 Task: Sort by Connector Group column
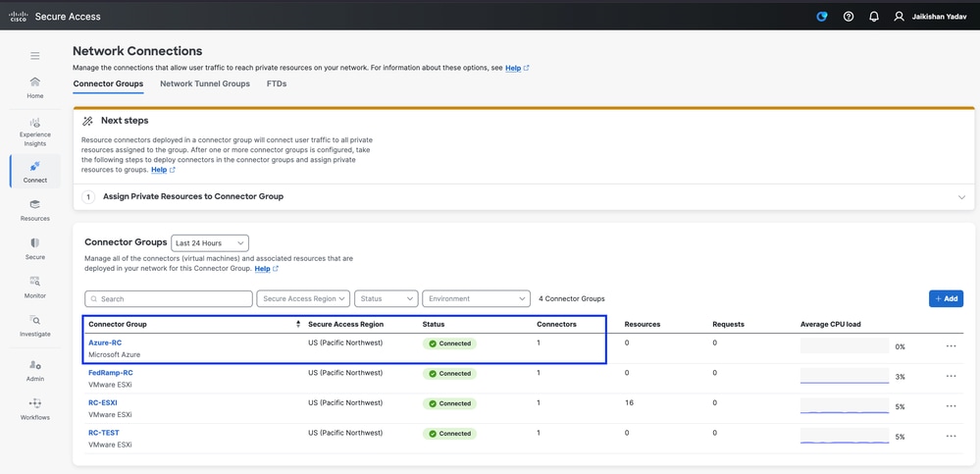pyautogui.click(x=298, y=324)
